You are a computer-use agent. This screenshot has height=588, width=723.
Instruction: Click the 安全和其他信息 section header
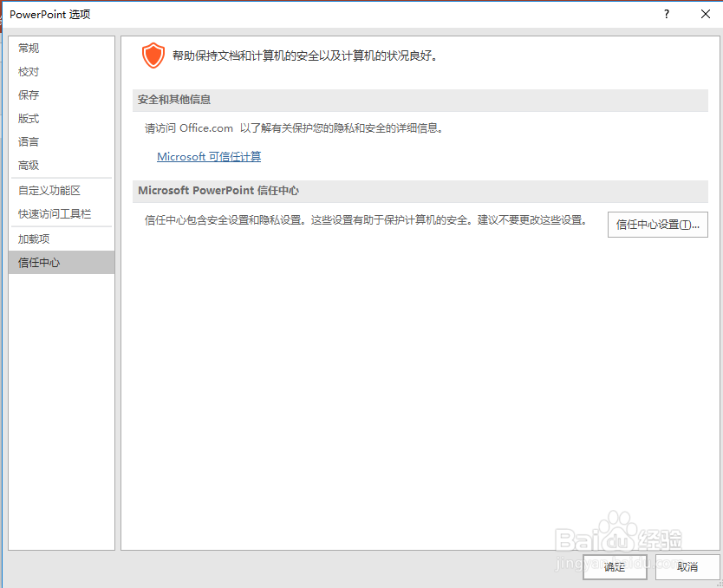click(420, 100)
